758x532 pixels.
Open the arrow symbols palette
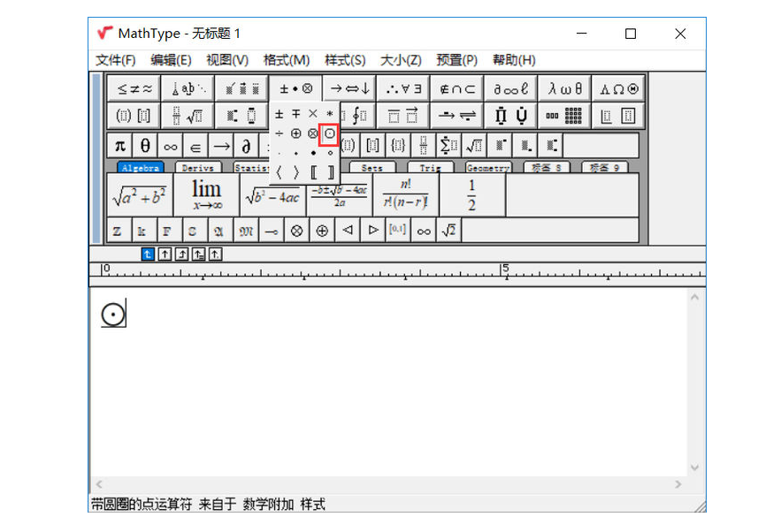tap(350, 89)
